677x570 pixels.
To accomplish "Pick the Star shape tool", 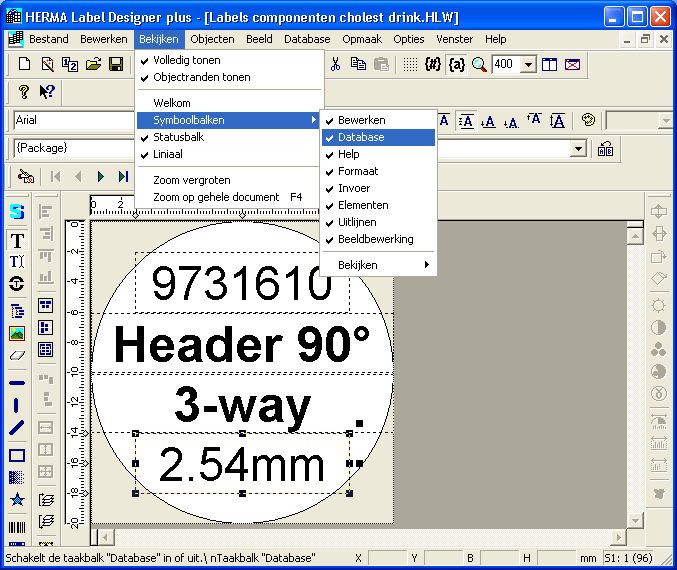I will [x=17, y=499].
